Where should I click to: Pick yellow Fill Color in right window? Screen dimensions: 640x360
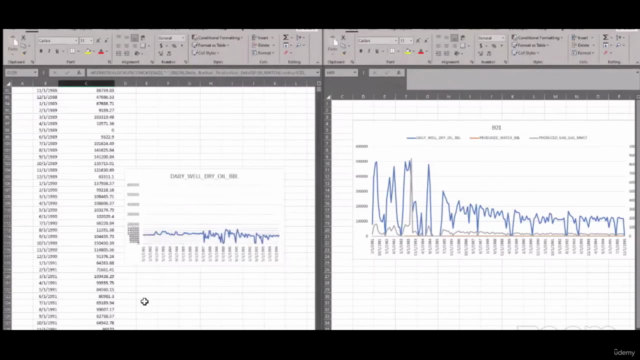pos(408,51)
